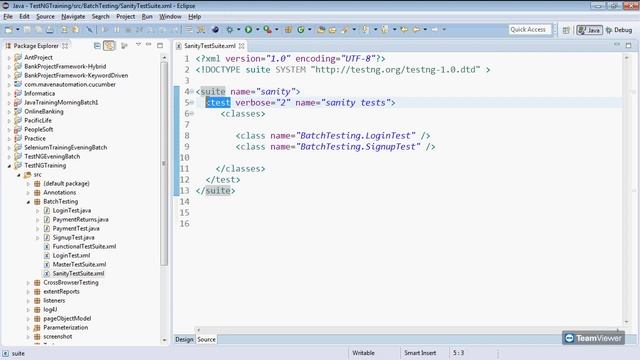Click the green Run button icon
Screen dimensions: 640x360
248,30
